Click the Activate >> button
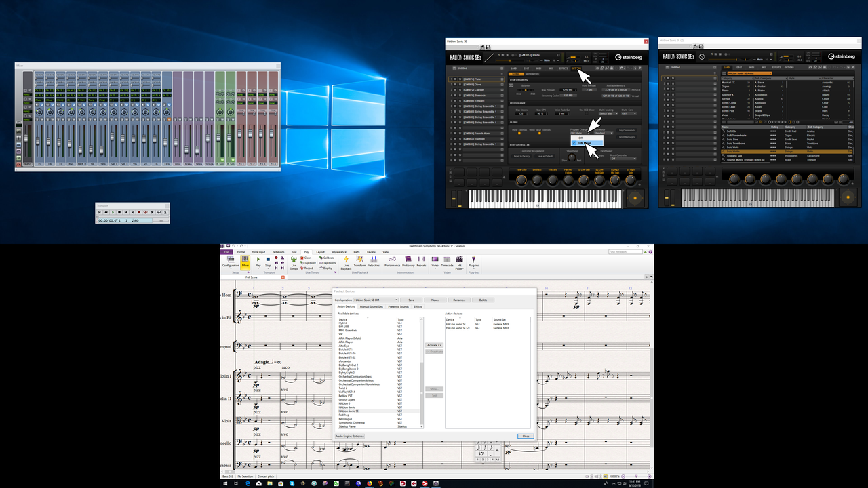 pos(434,345)
